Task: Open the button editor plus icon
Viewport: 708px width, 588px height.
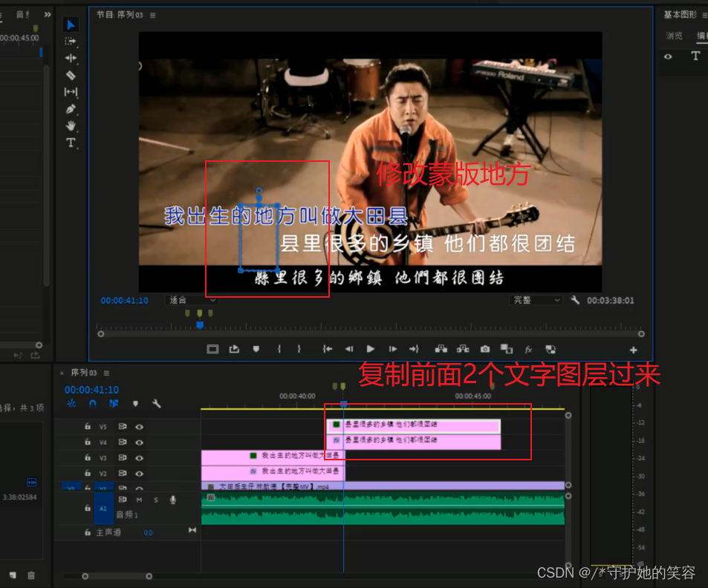Action: tap(634, 350)
